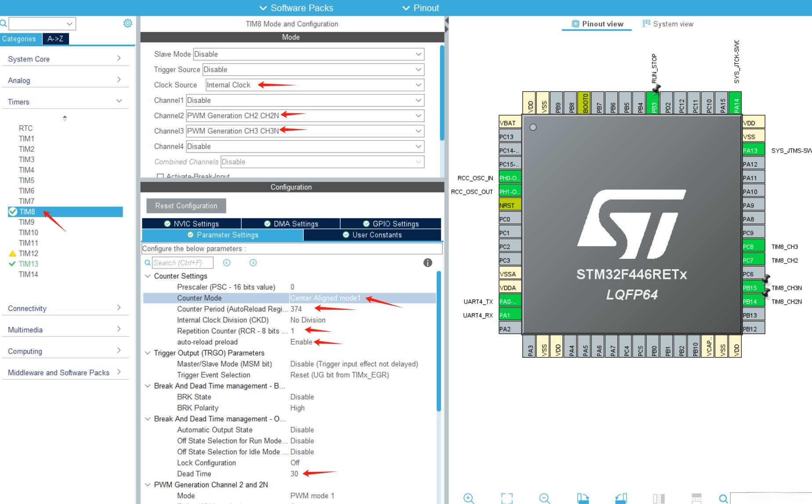Open the Trigger Source dropdown
This screenshot has width=812, height=504.
pyautogui.click(x=313, y=69)
